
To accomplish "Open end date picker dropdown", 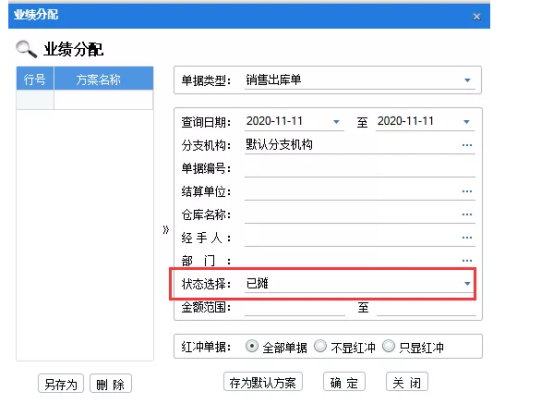I will (466, 122).
